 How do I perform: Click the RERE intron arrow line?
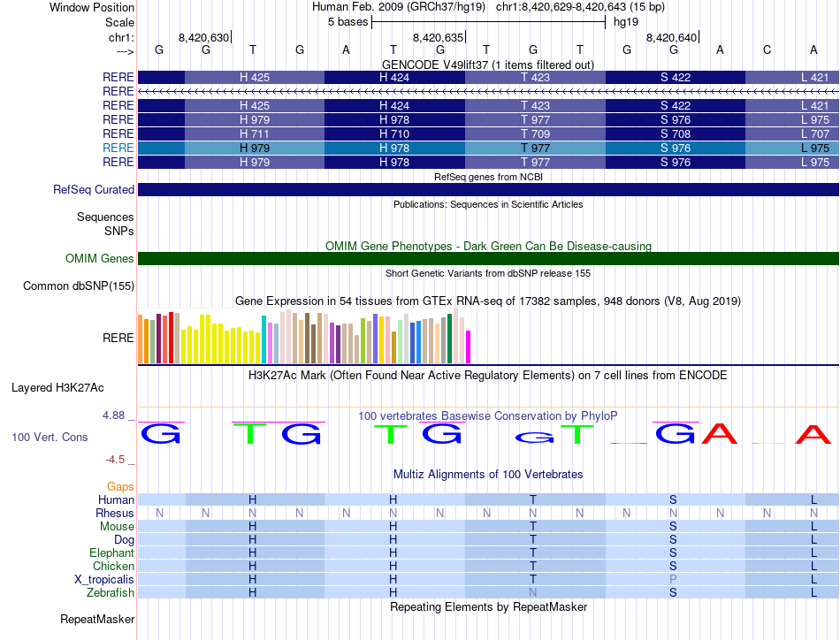point(488,92)
